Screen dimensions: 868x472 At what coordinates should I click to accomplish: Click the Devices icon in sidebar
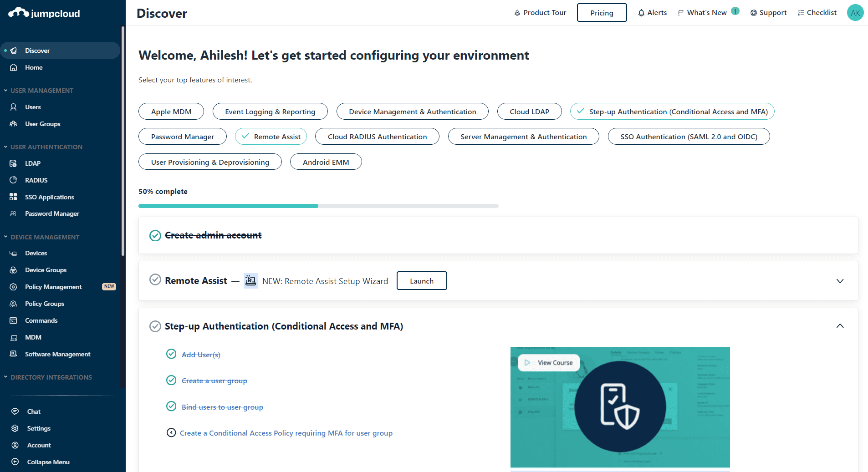pos(14,253)
